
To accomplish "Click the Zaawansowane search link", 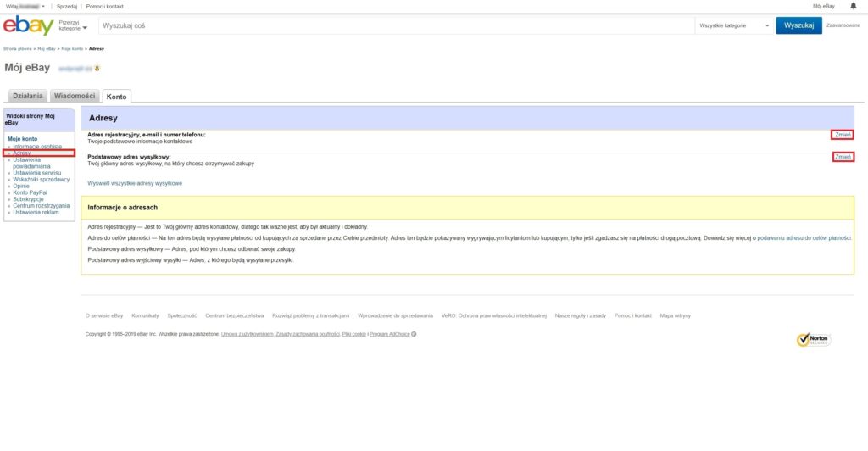I will pos(843,25).
